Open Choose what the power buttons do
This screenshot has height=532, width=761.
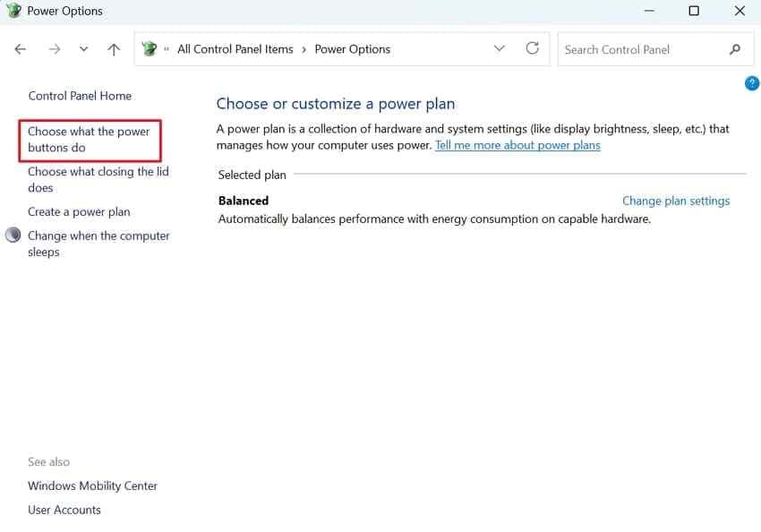(x=89, y=140)
